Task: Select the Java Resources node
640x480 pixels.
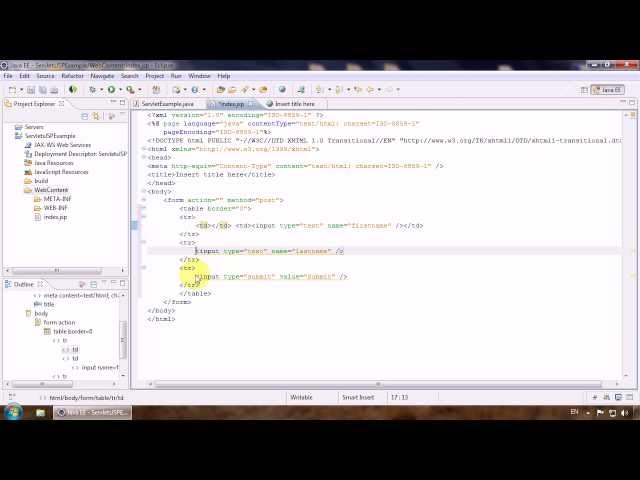Action: pos(53,163)
